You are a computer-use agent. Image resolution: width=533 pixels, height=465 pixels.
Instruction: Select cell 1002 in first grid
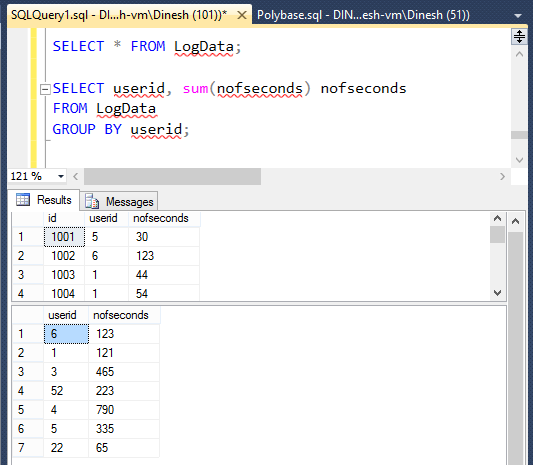tap(64, 256)
